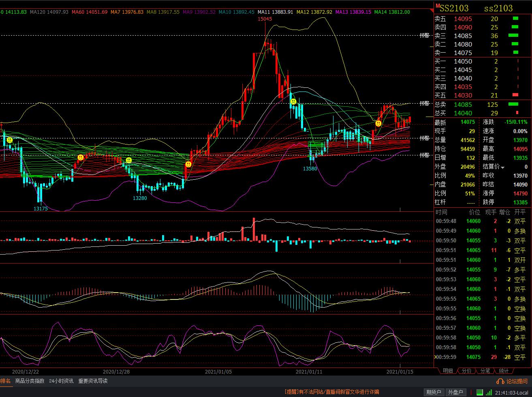Click the 13280 low price label
Screen dimensions: 532x397
(140, 198)
